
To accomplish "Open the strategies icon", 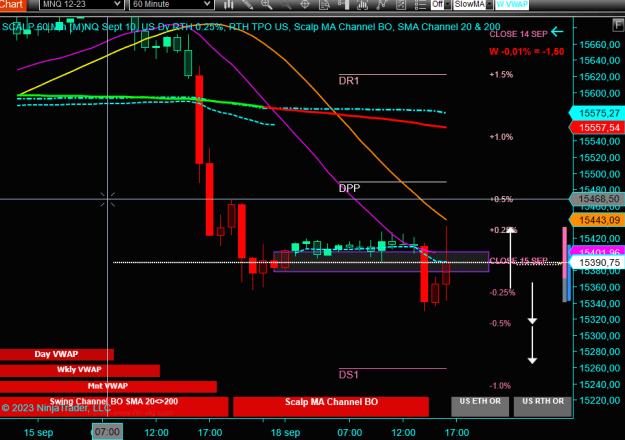I will click(381, 4).
